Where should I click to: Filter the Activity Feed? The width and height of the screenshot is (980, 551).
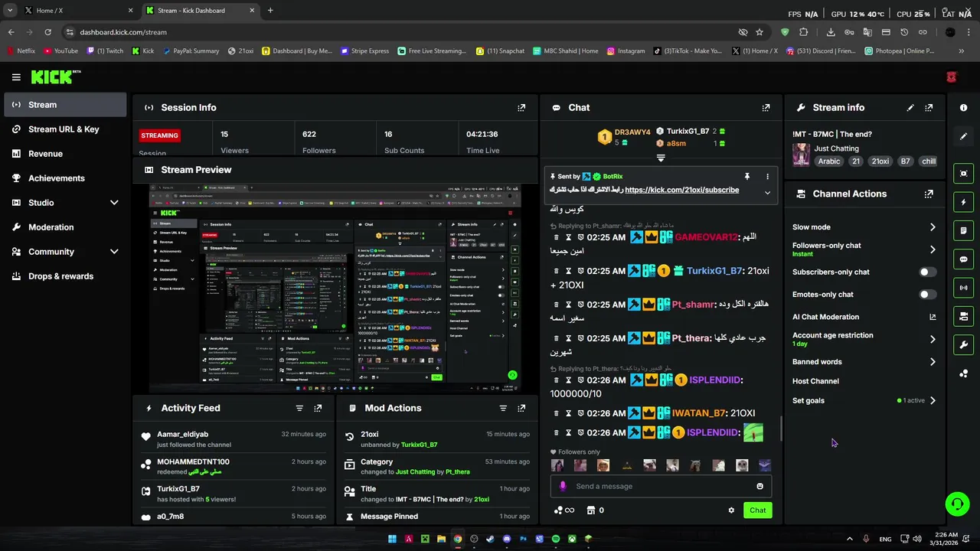299,409
